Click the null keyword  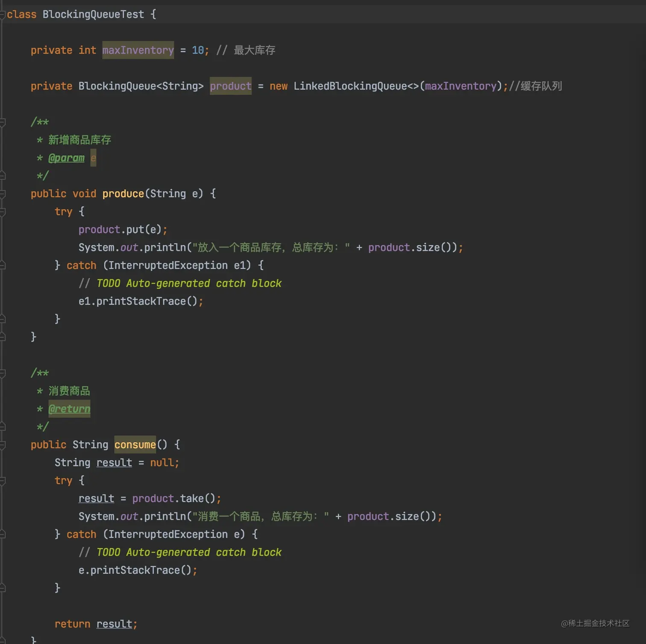click(162, 463)
